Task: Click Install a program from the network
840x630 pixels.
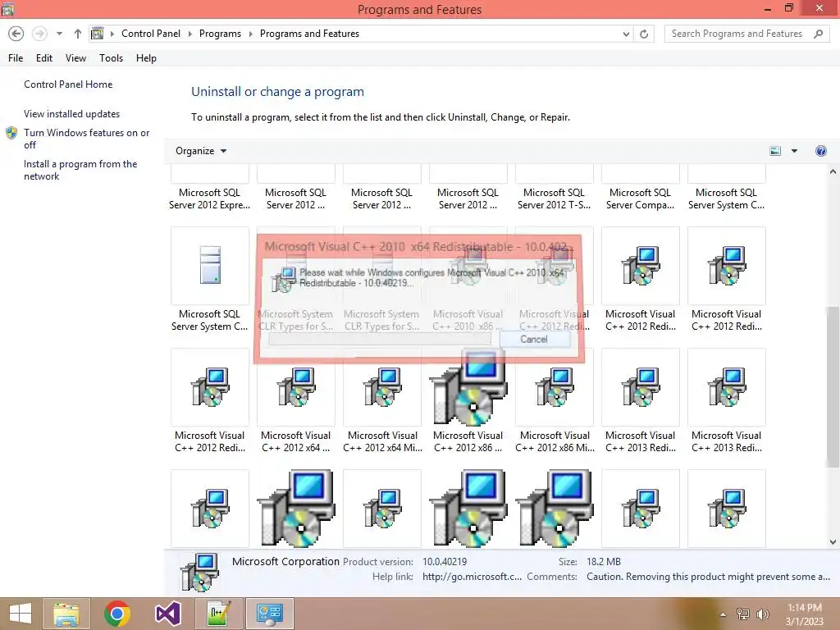Action: pos(80,170)
